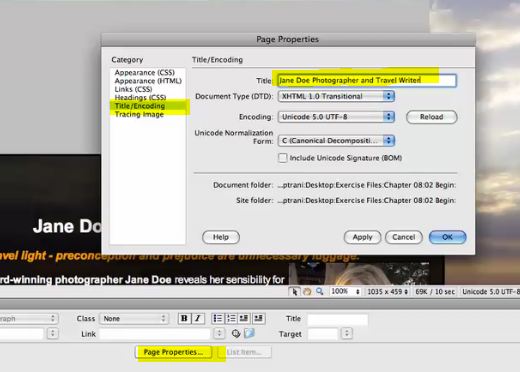The height and width of the screenshot is (372, 520).
Task: Click the Reload button
Action: click(x=432, y=117)
